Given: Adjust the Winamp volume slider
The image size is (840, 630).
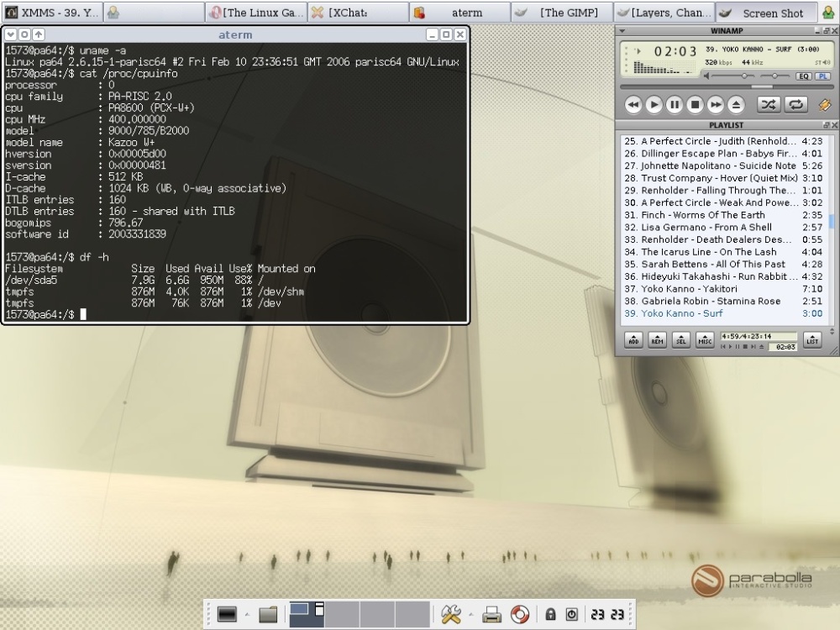Looking at the screenshot, I should 732,76.
